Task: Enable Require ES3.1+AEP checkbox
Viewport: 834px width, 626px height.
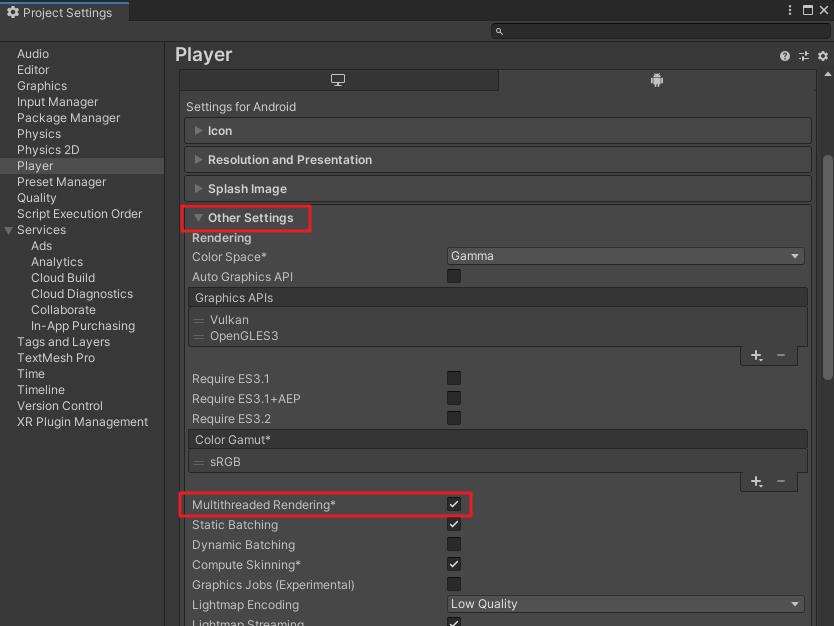Action: coord(454,398)
